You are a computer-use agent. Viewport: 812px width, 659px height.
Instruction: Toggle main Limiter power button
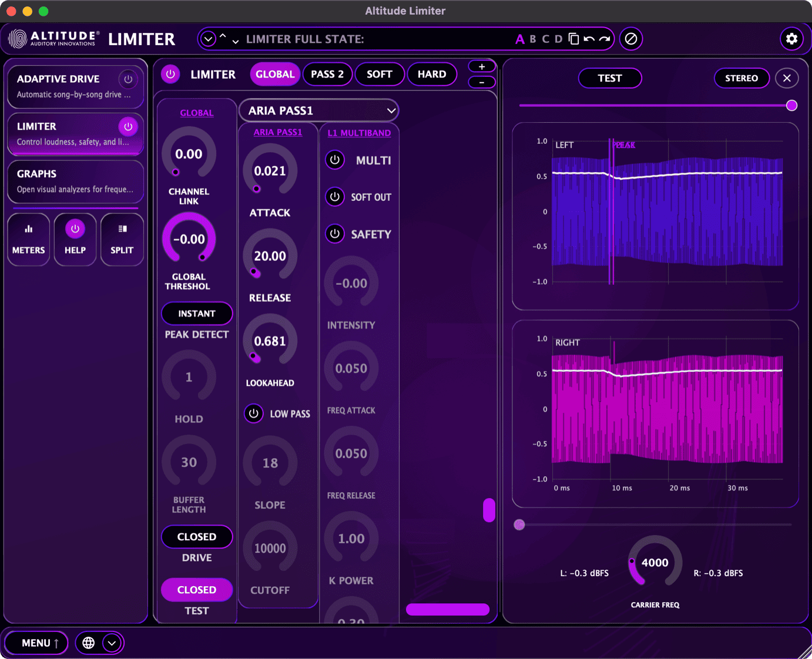tap(170, 75)
